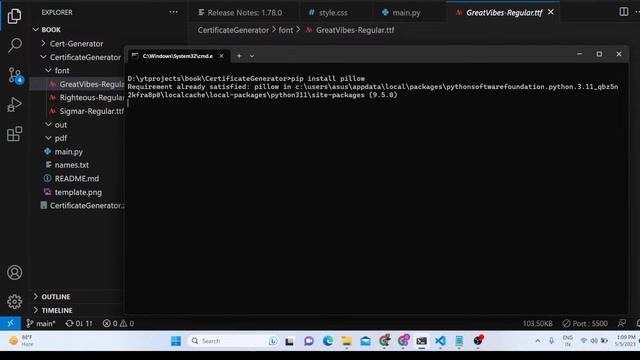Open the Mail app from the taskbar
The height and width of the screenshot is (360, 640).
(x=365, y=341)
